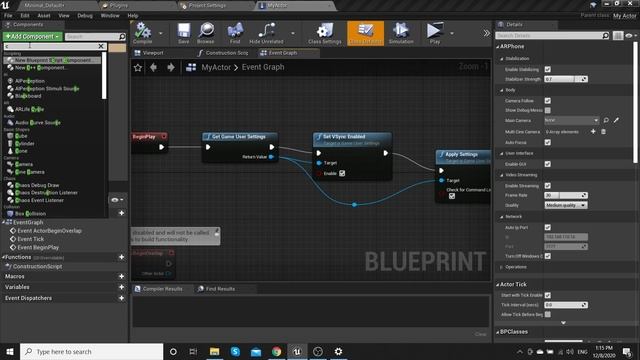Open Class Defaults
The image size is (640, 360).
coord(366,33)
